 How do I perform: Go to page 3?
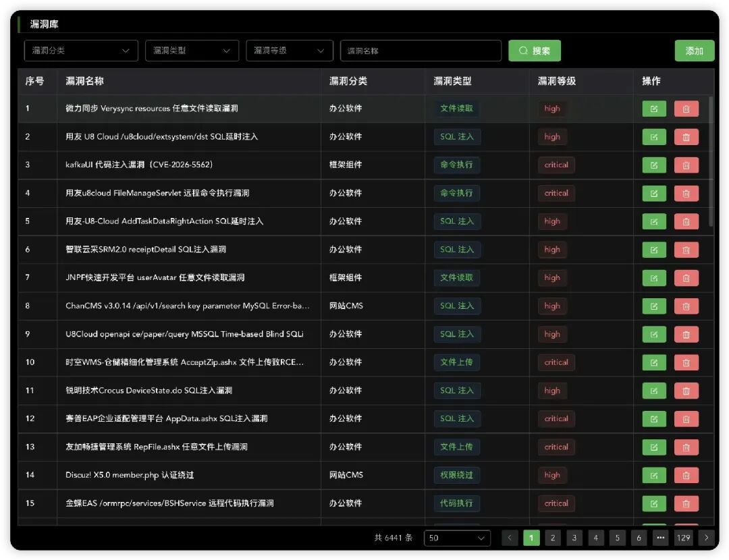click(574, 538)
